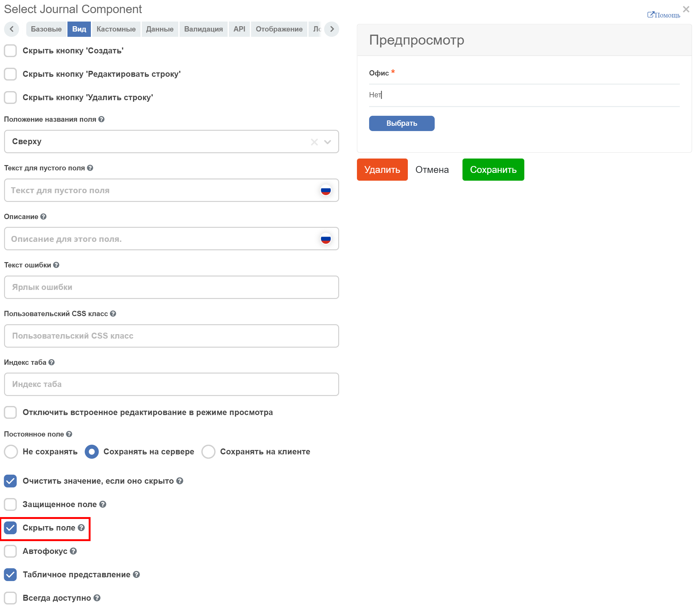697x616 pixels.
Task: Click Russian flag in description input
Action: pos(326,239)
